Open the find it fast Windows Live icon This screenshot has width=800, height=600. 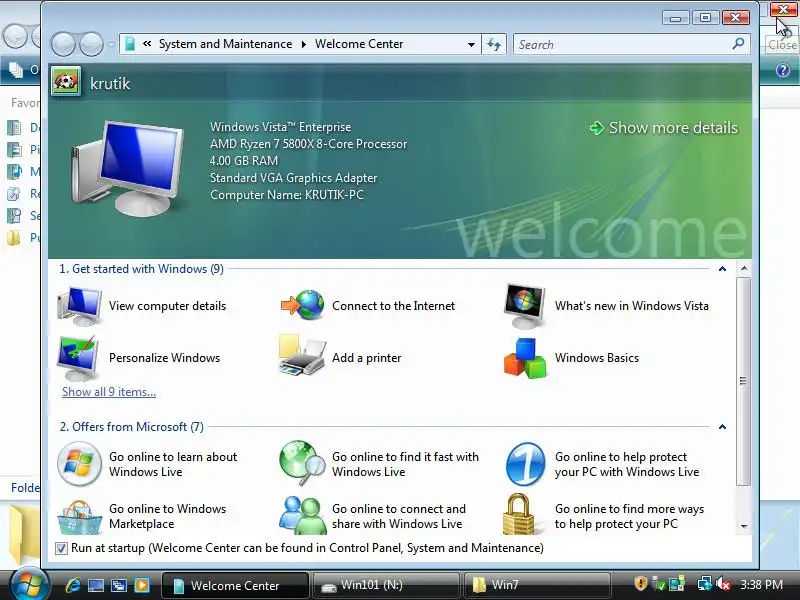(x=302, y=463)
